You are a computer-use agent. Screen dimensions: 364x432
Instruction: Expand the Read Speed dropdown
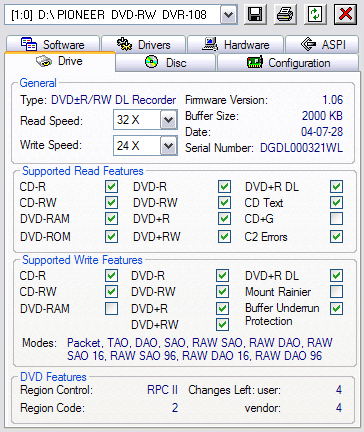pyautogui.click(x=169, y=120)
